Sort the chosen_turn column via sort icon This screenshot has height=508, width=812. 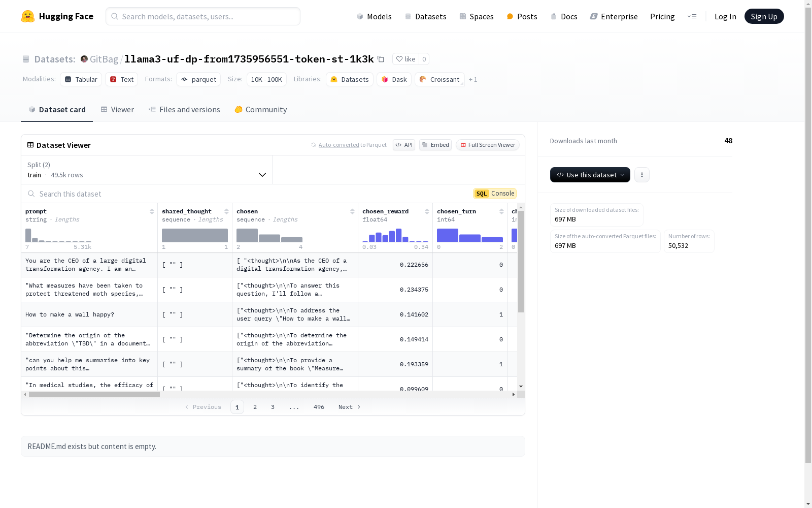pos(501,211)
